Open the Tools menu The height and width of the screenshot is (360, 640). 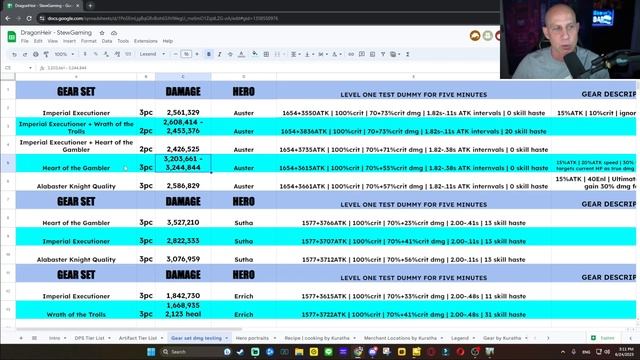pos(123,41)
